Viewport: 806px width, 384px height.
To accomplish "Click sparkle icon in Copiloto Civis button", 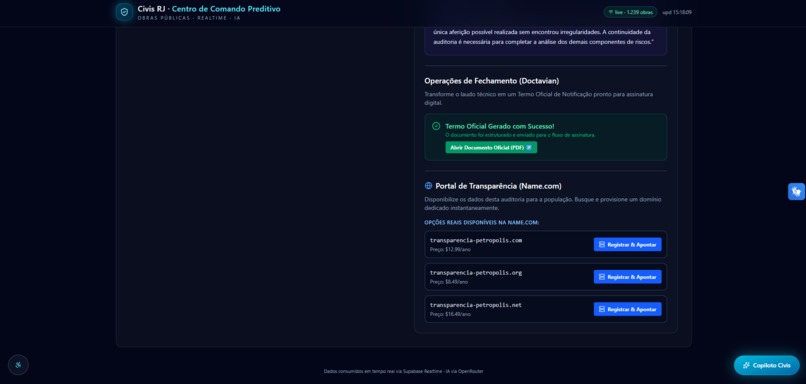I will (x=746, y=365).
